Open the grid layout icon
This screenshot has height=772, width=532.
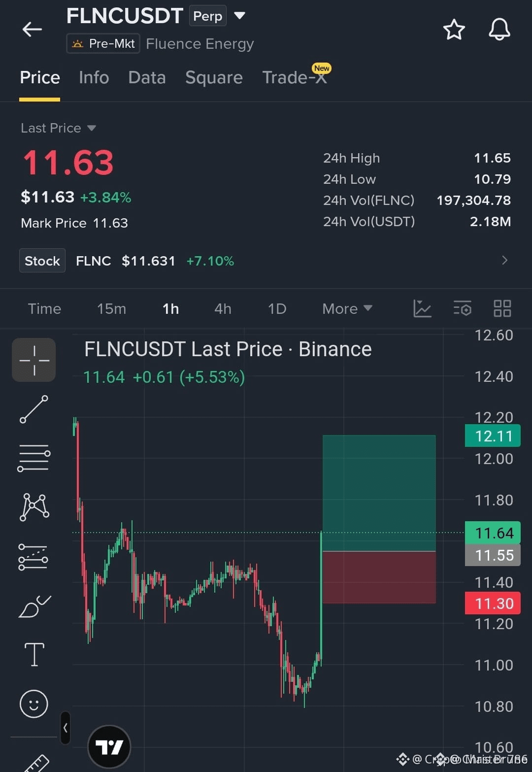tap(502, 309)
